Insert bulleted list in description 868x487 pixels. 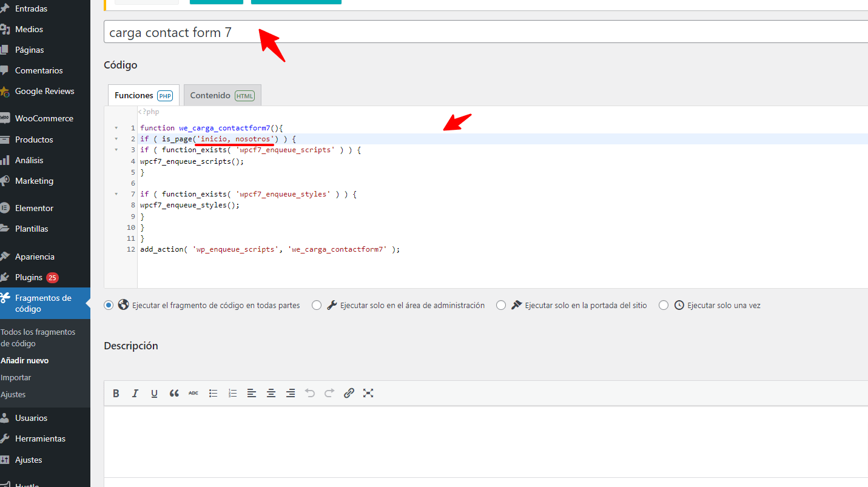coord(213,393)
